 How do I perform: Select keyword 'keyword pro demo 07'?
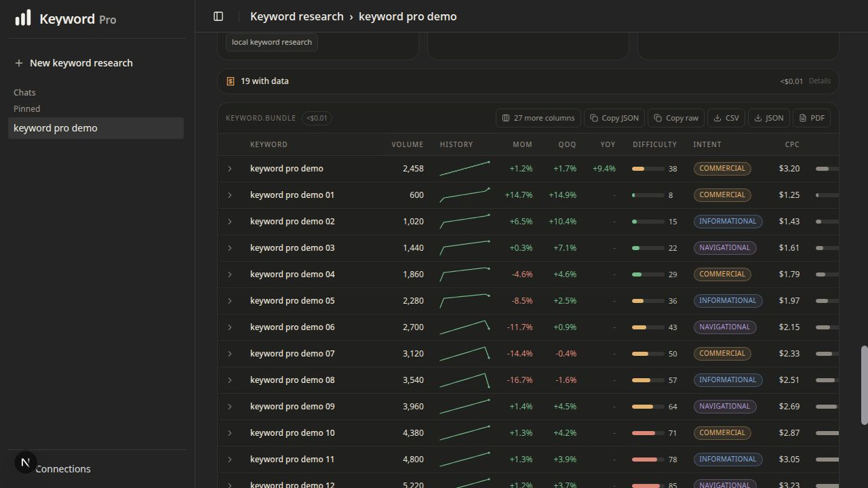coord(292,354)
